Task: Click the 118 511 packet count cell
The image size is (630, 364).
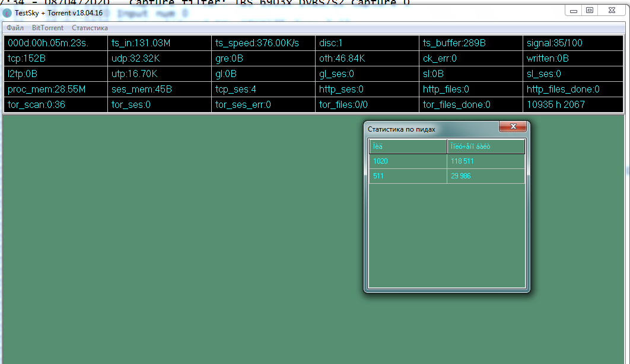Action: click(486, 161)
